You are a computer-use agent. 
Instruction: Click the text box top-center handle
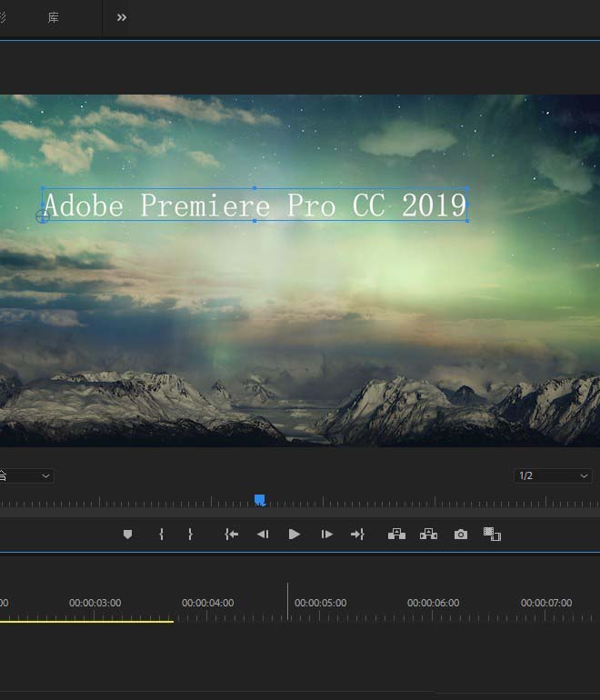pos(255,188)
